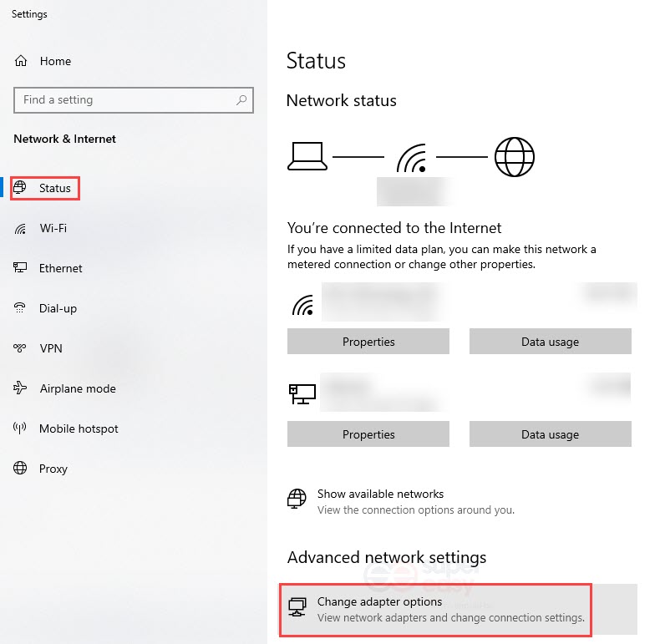Click the Wi-Fi sidebar icon

(21, 228)
